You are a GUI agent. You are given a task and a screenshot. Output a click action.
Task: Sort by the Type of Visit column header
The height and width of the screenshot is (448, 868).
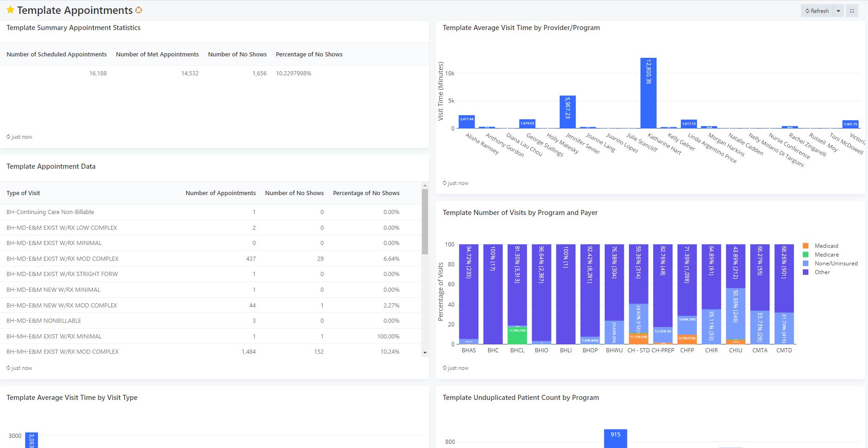click(23, 193)
